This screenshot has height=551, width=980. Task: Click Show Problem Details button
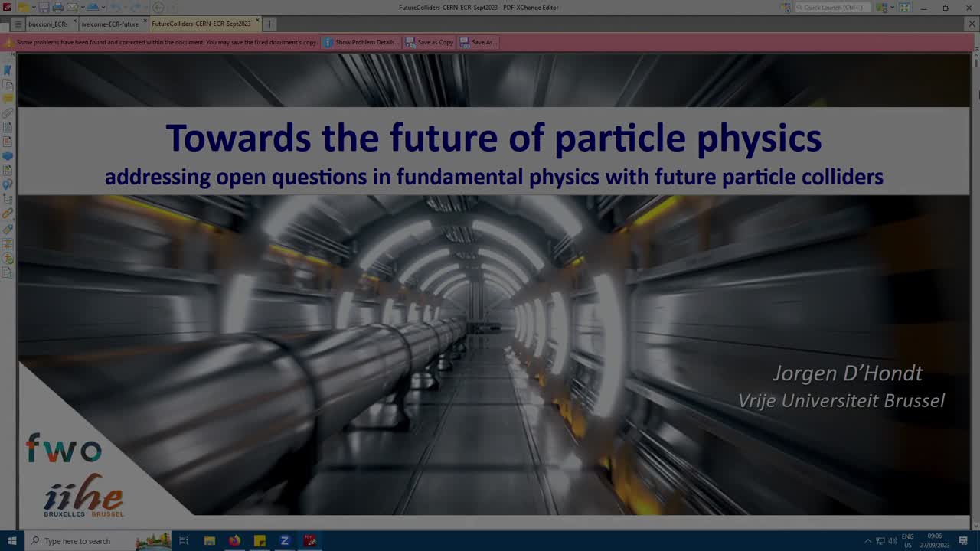coord(361,42)
